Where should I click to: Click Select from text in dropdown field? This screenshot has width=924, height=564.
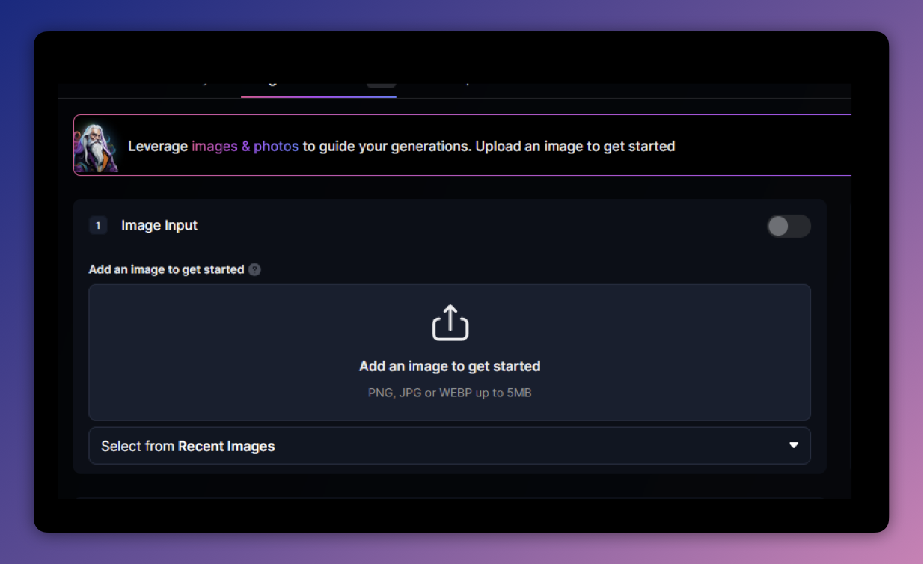point(138,447)
